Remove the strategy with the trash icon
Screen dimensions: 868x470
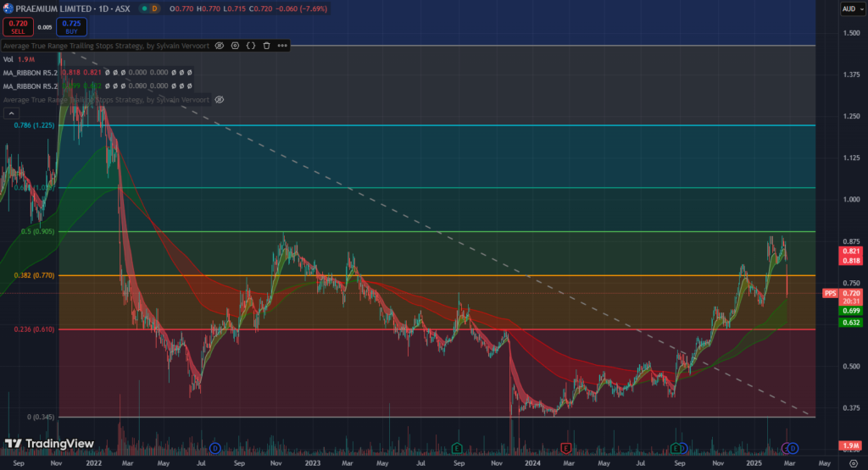tap(266, 46)
